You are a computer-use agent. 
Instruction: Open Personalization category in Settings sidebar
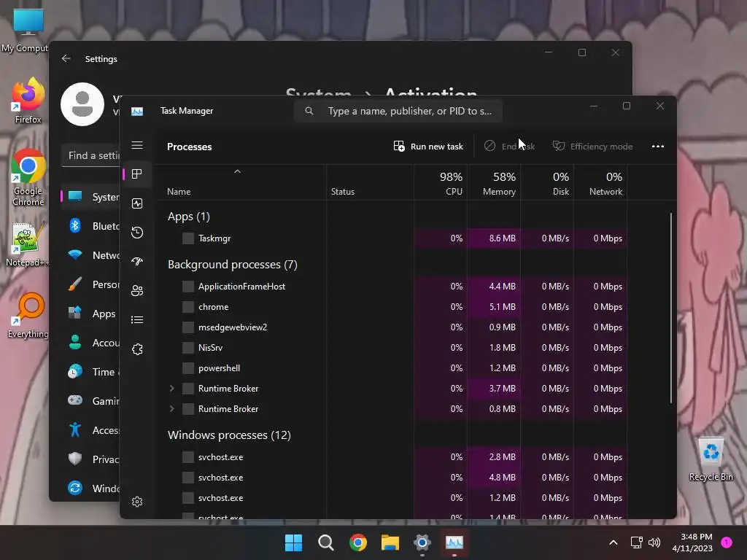pos(91,284)
